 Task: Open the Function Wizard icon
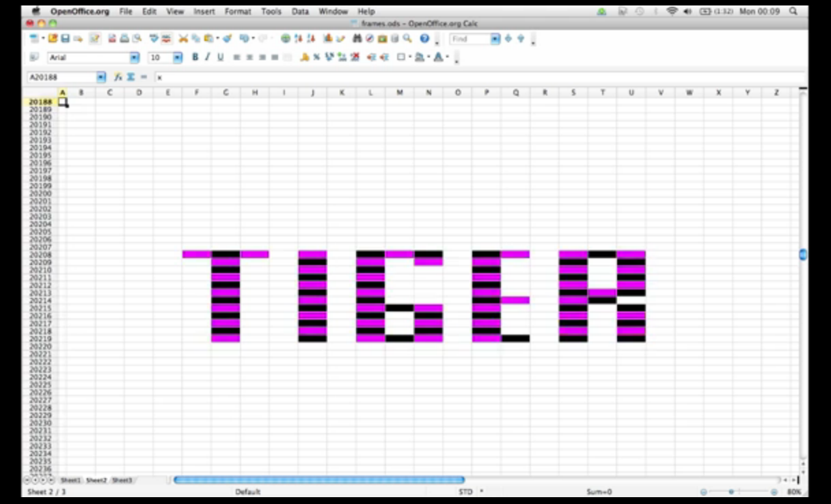coord(118,77)
